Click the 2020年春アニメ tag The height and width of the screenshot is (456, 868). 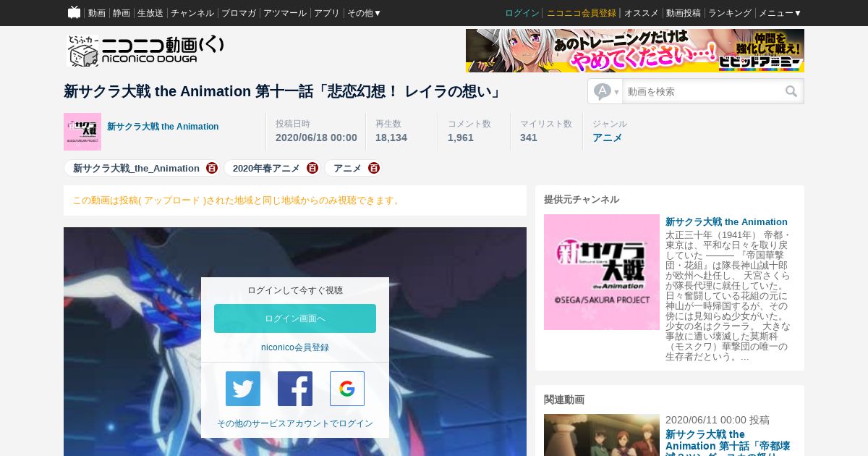click(266, 168)
